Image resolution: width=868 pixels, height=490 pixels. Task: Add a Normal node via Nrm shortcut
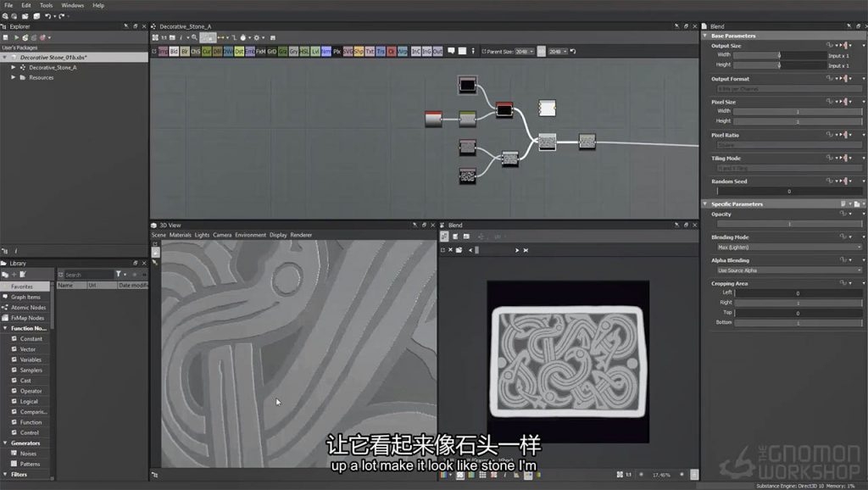(326, 52)
